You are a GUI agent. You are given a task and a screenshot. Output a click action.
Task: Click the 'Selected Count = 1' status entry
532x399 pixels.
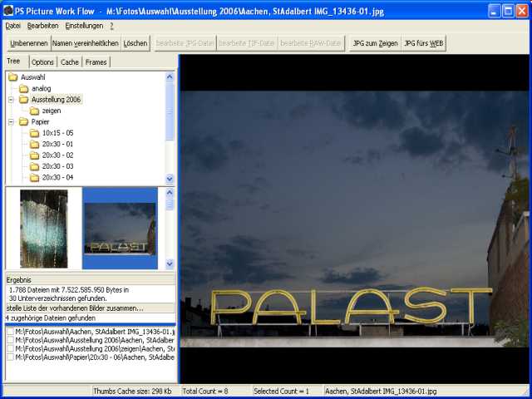281,392
